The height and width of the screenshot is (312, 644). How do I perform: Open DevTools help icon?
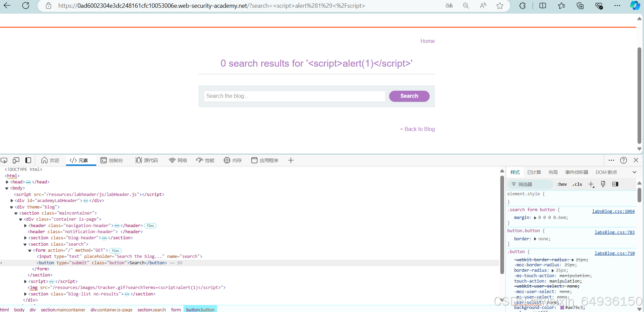pos(624,160)
